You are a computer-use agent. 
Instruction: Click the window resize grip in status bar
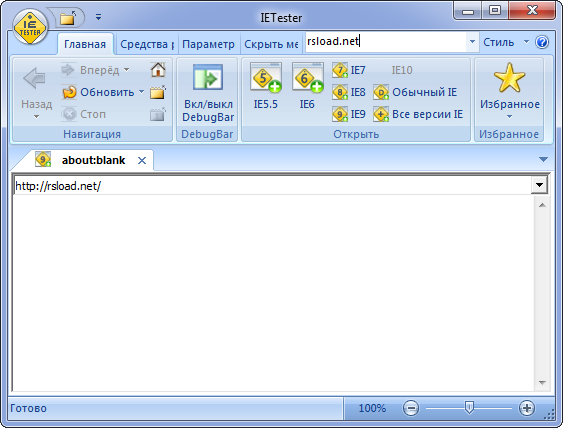click(549, 415)
